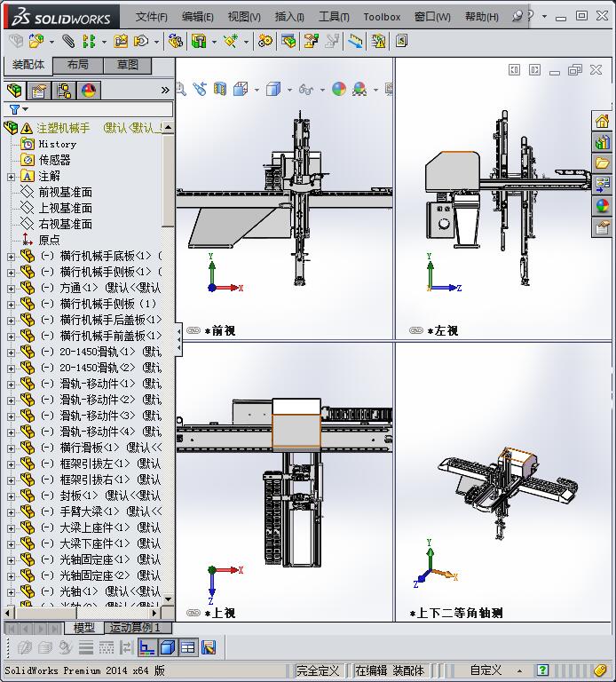
Task: Click the 自定义 status bar button
Action: pyautogui.click(x=486, y=670)
